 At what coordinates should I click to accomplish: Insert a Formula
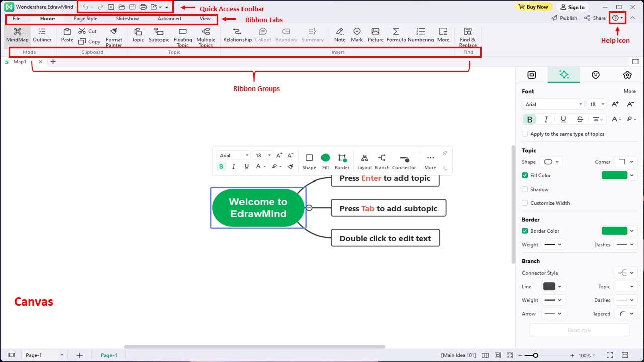(x=396, y=35)
